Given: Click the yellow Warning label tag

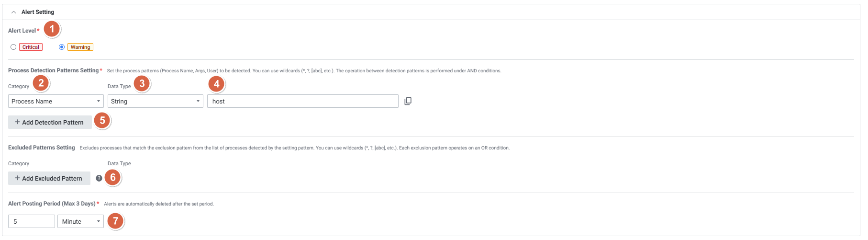Looking at the screenshot, I should pos(80,47).
